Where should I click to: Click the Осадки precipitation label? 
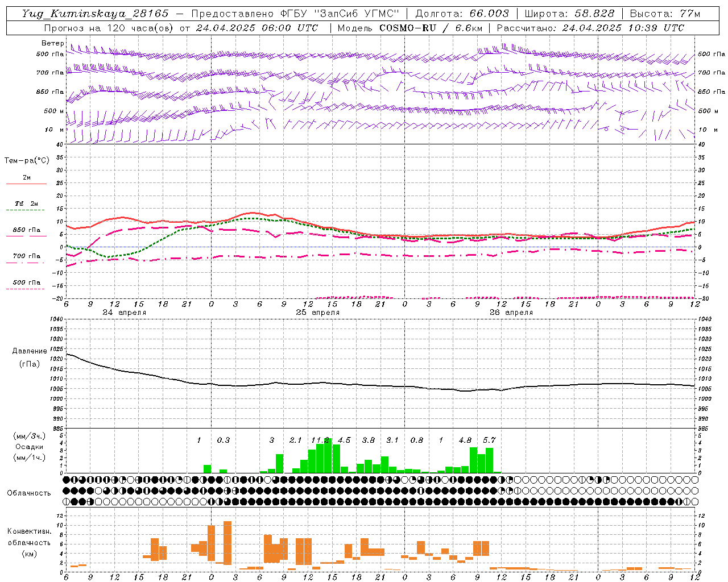pyautogui.click(x=29, y=447)
